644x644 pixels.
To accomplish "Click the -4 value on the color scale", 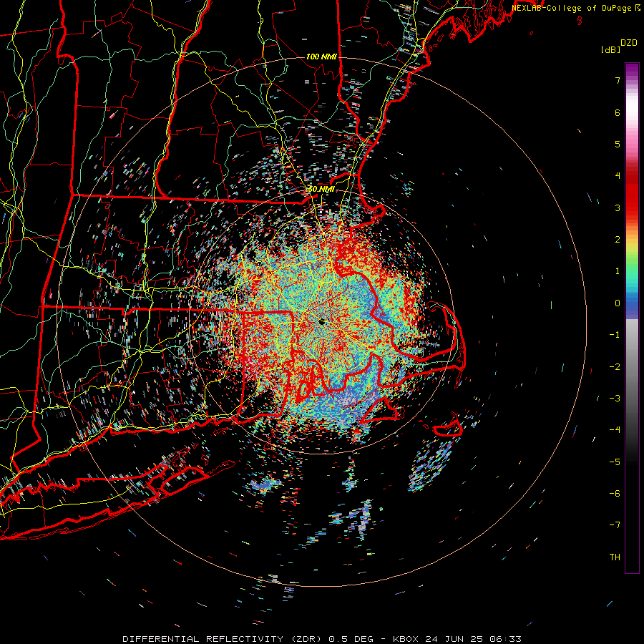I will click(x=615, y=430).
